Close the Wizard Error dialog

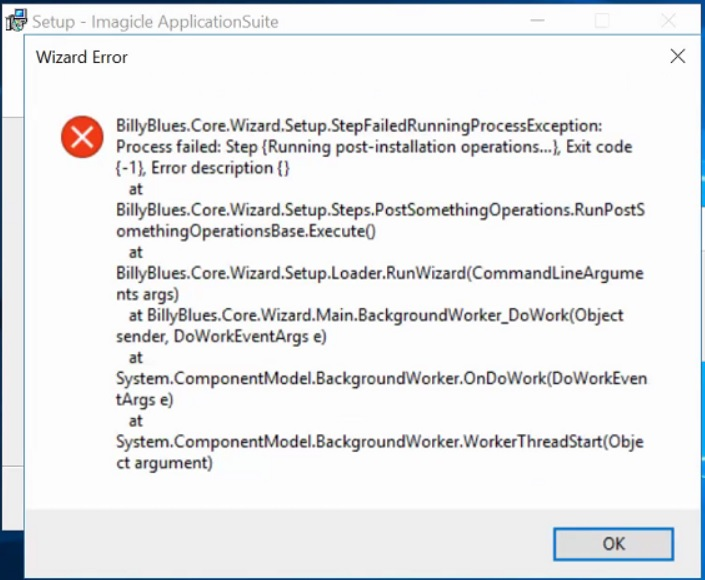point(677,57)
